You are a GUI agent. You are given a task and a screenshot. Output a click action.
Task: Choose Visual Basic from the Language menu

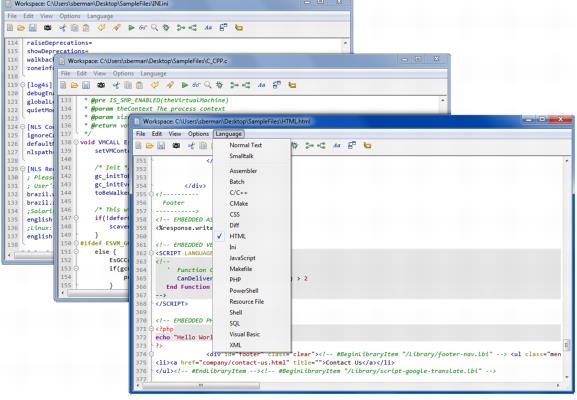[x=252, y=334]
